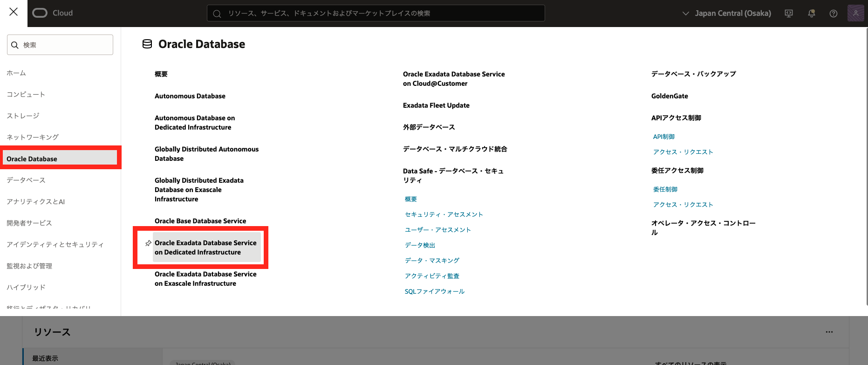This screenshot has height=365, width=868.
Task: Open Oracle Base Database Service
Action: tap(200, 221)
